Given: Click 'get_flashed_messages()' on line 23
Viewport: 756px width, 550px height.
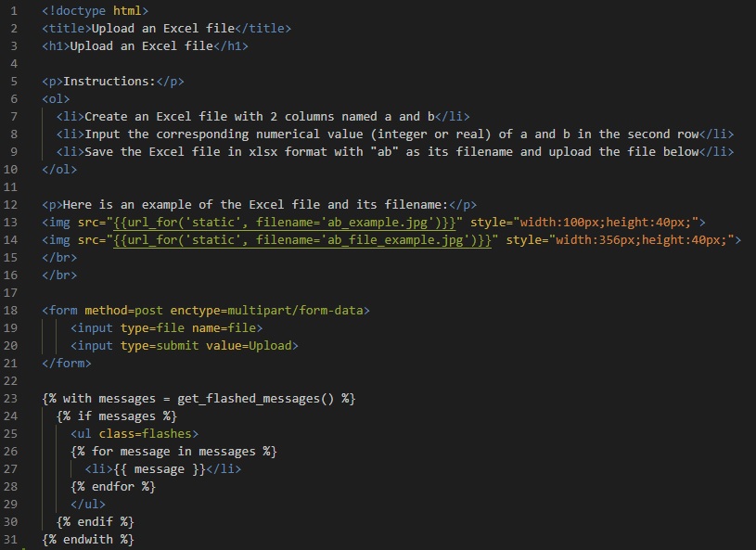Looking at the screenshot, I should pyautogui.click(x=255, y=399).
